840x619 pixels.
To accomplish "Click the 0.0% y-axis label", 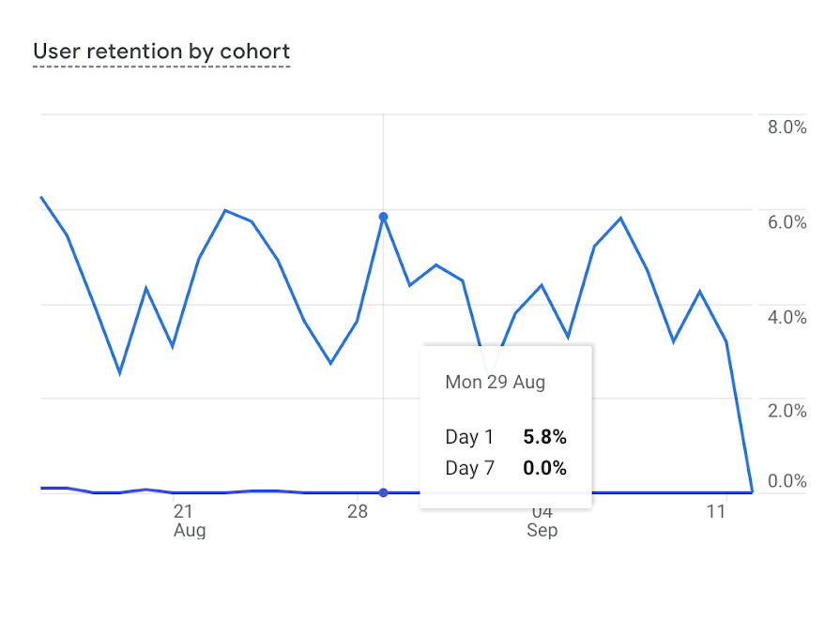I will coord(787,482).
